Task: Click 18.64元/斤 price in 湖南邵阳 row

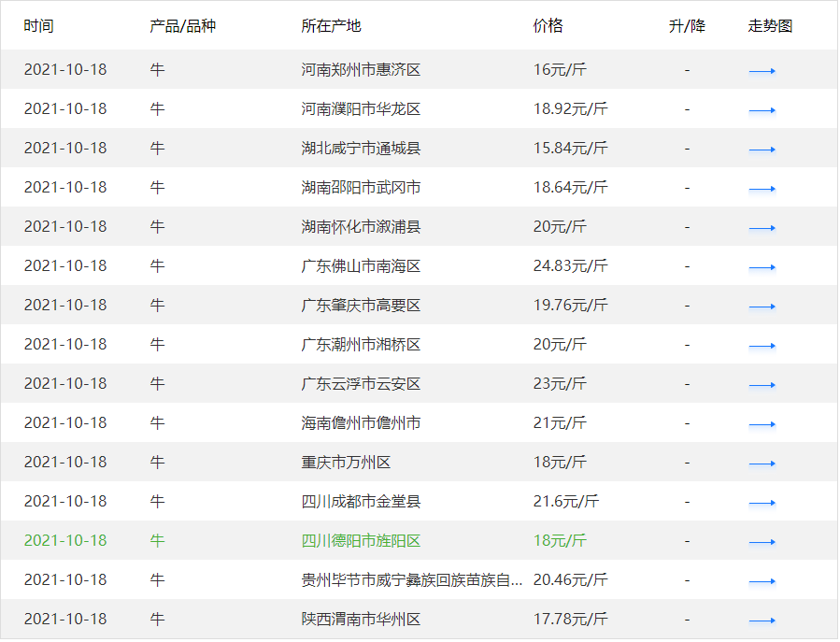Action: (x=570, y=188)
